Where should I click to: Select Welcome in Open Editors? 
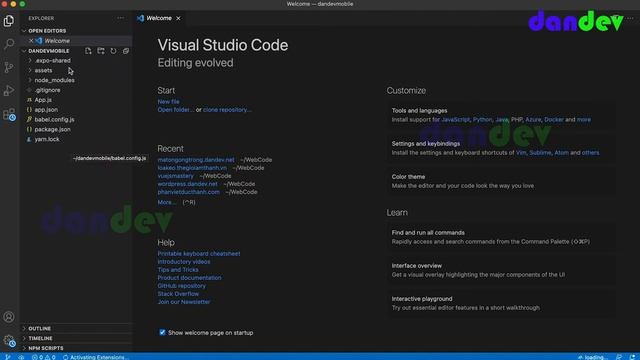click(76, 40)
